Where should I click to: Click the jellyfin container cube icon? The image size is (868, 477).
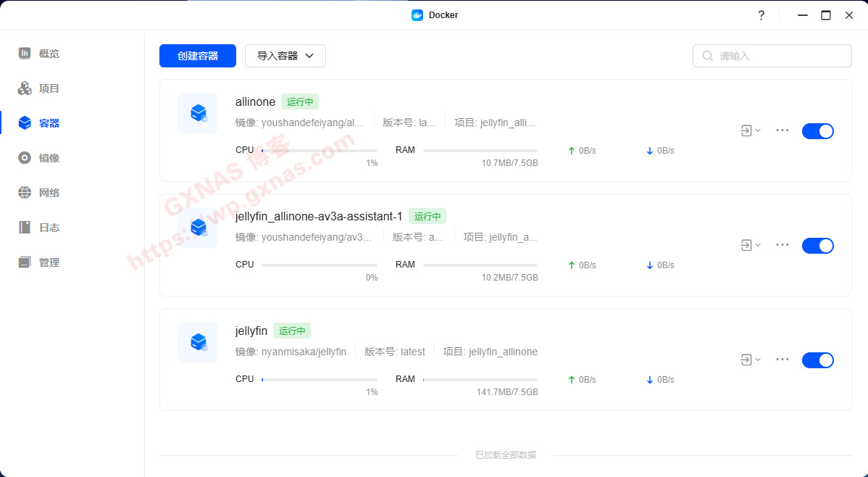point(198,342)
